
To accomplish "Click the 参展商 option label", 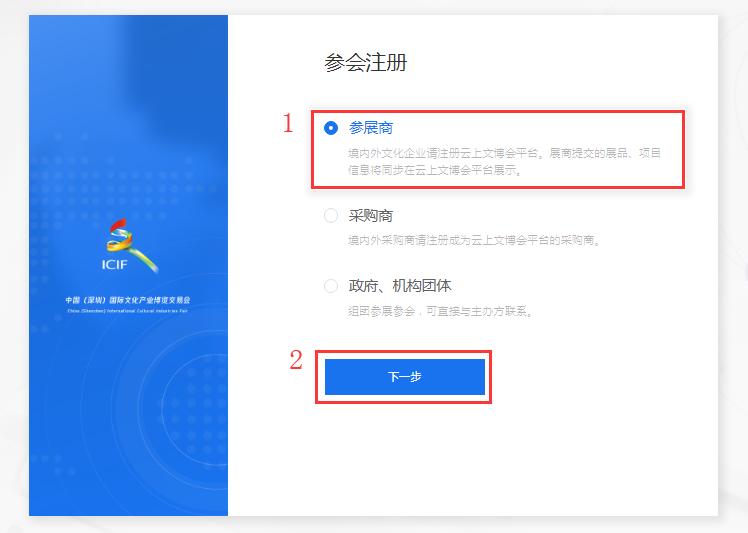I will (371, 128).
